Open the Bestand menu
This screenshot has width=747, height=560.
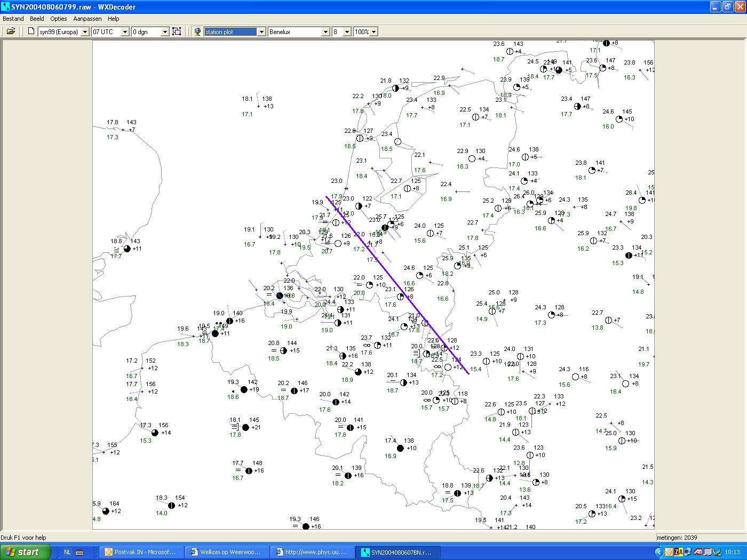point(13,19)
